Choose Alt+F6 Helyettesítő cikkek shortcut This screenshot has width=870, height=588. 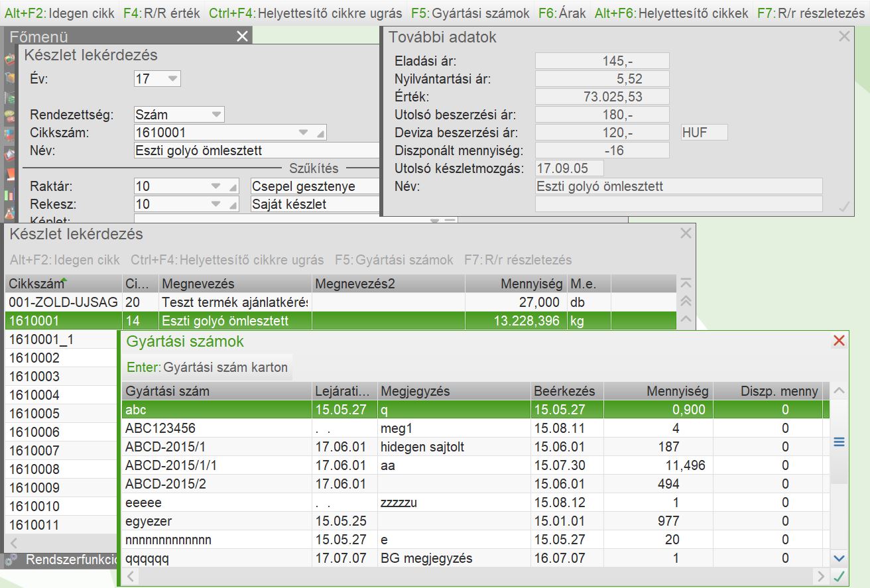click(x=671, y=13)
